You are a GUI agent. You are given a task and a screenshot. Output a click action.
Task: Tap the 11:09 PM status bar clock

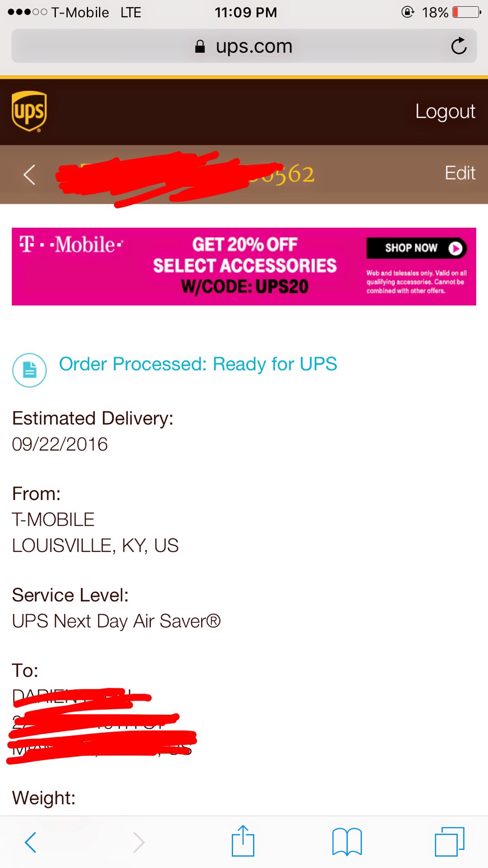point(245,12)
